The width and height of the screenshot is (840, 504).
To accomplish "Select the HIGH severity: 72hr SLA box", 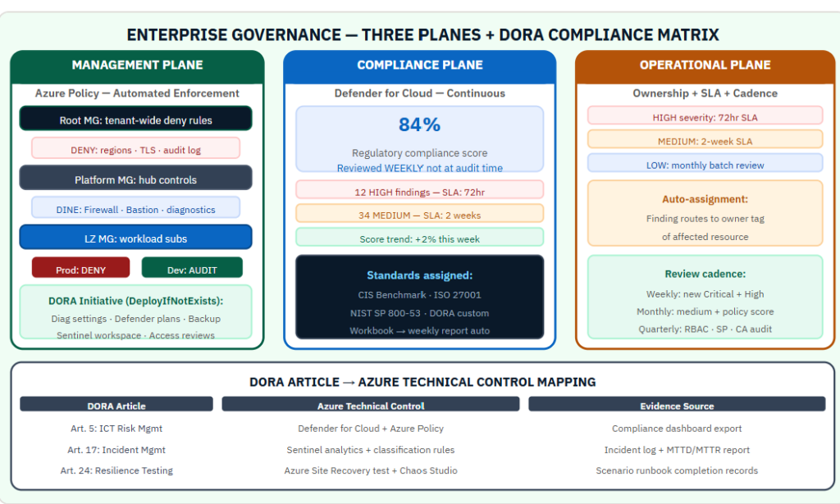I will click(x=705, y=116).
